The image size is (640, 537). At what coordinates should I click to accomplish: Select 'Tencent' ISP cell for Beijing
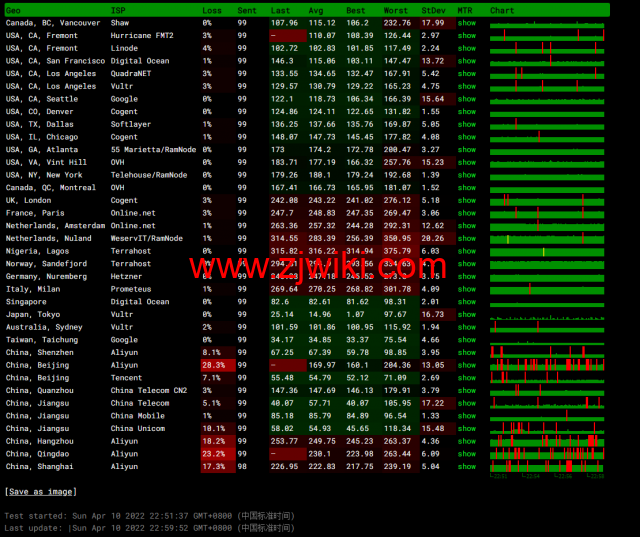(x=126, y=378)
